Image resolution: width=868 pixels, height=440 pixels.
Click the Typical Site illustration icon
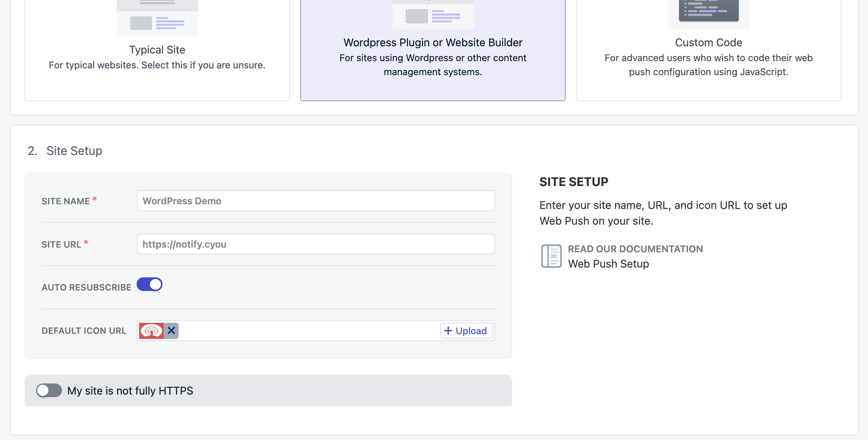point(157,17)
